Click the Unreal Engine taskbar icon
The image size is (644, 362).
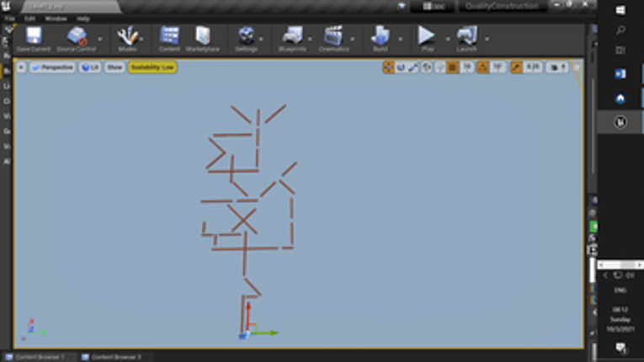click(620, 122)
